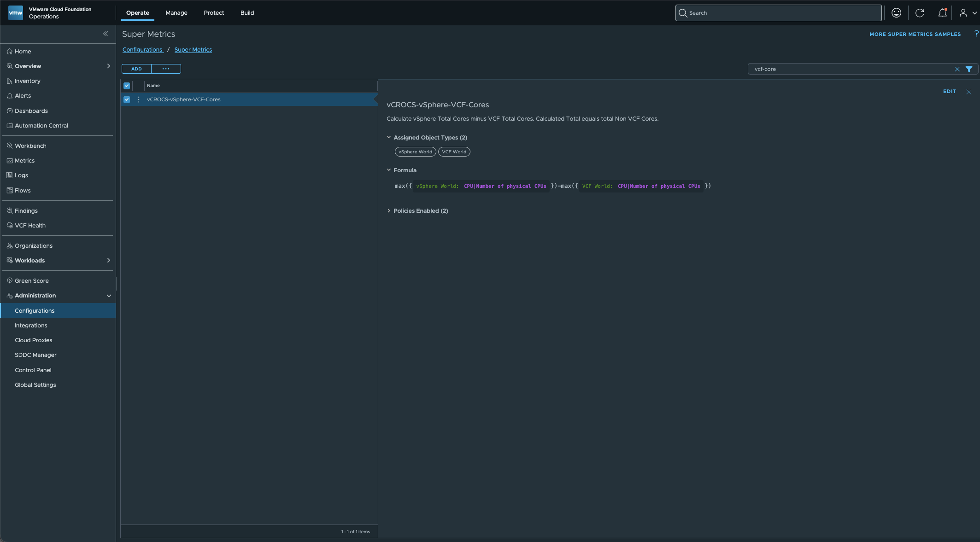Collapse the left navigation sidebar
Screen dimensions: 980x542
coord(106,34)
